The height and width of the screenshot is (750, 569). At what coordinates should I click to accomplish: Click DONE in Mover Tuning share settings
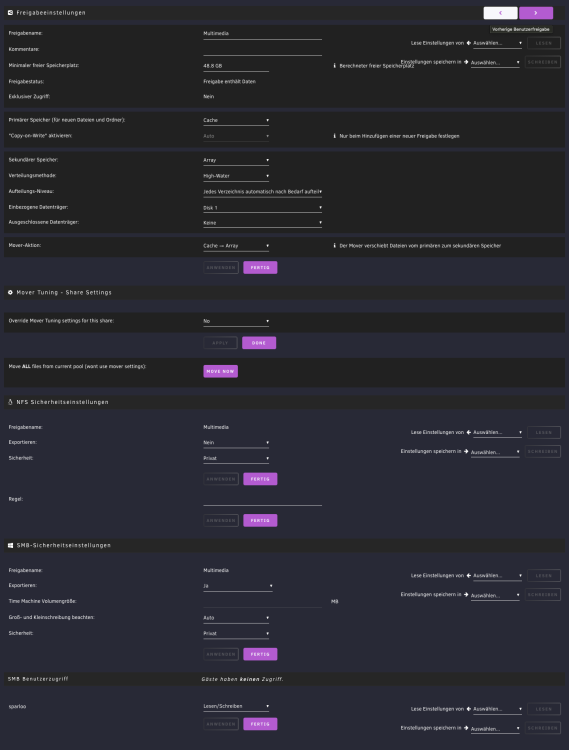click(x=259, y=343)
